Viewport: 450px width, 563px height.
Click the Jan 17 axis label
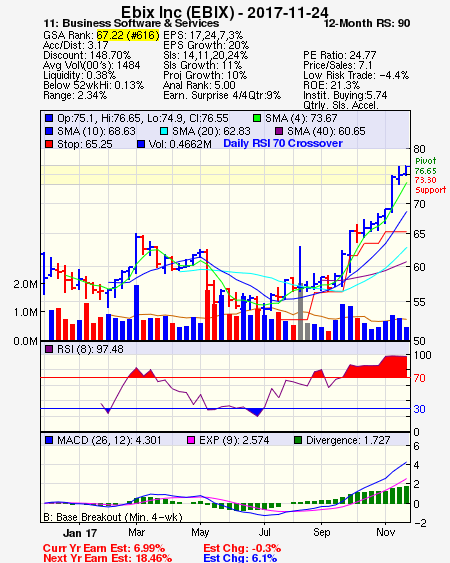pyautogui.click(x=80, y=533)
